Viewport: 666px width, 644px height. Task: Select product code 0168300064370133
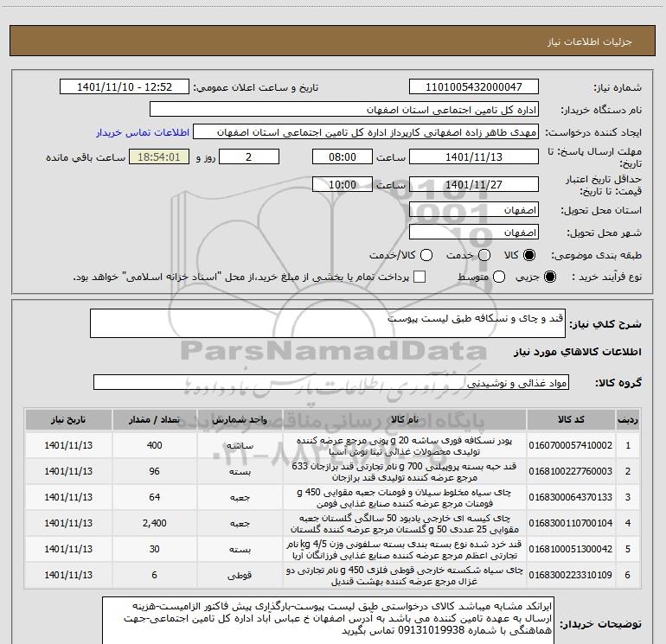[x=571, y=497]
